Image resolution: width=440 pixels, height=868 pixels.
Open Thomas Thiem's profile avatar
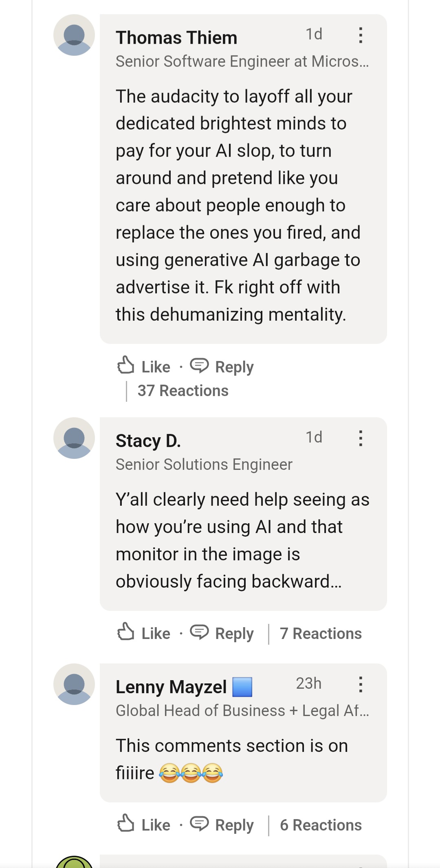74,35
